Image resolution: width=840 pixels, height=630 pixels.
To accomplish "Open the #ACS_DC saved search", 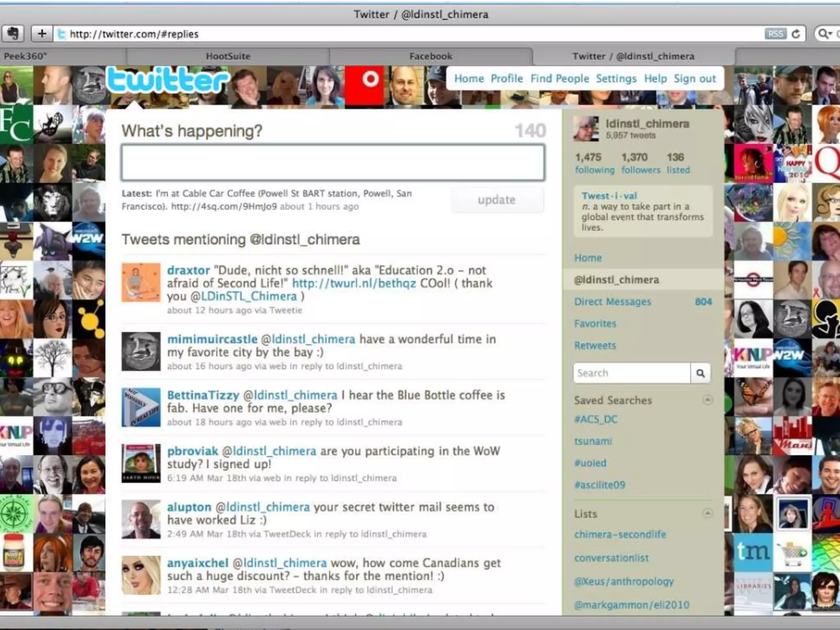I will (x=596, y=419).
